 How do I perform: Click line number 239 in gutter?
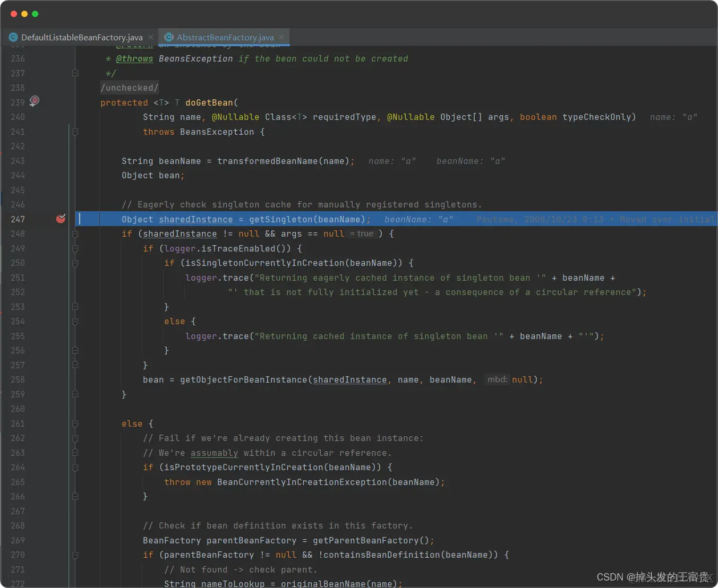point(18,102)
